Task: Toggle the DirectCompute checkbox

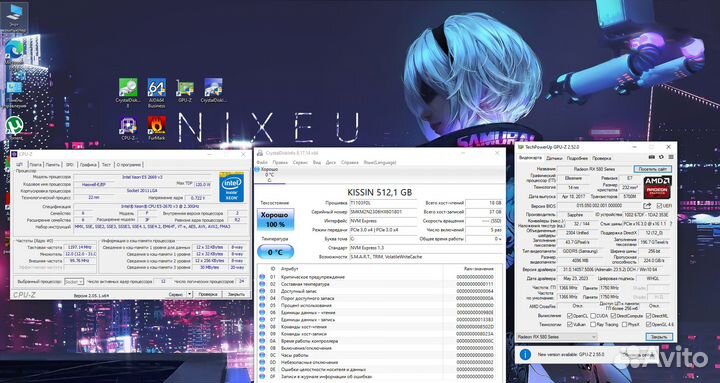Action: point(613,316)
